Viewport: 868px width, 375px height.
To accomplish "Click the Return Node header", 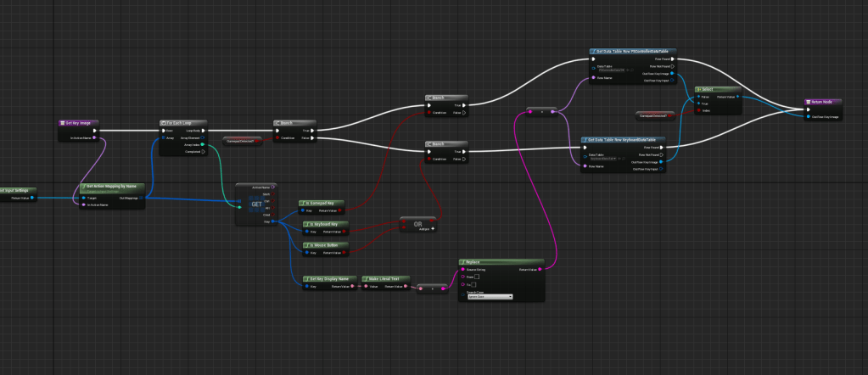I will (x=822, y=101).
